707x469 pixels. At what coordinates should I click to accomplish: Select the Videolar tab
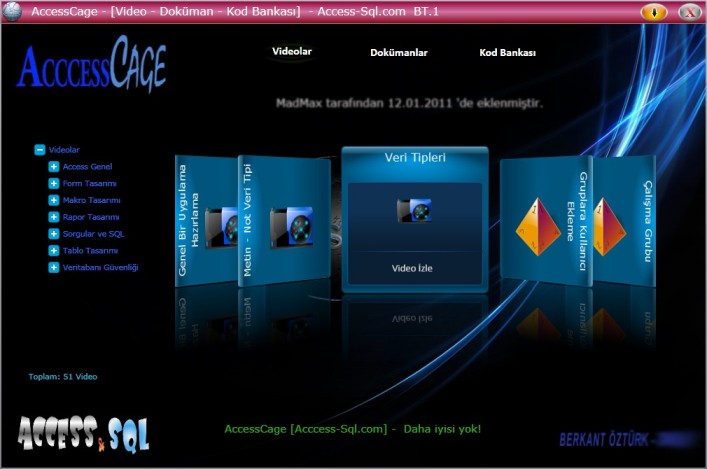click(x=292, y=51)
